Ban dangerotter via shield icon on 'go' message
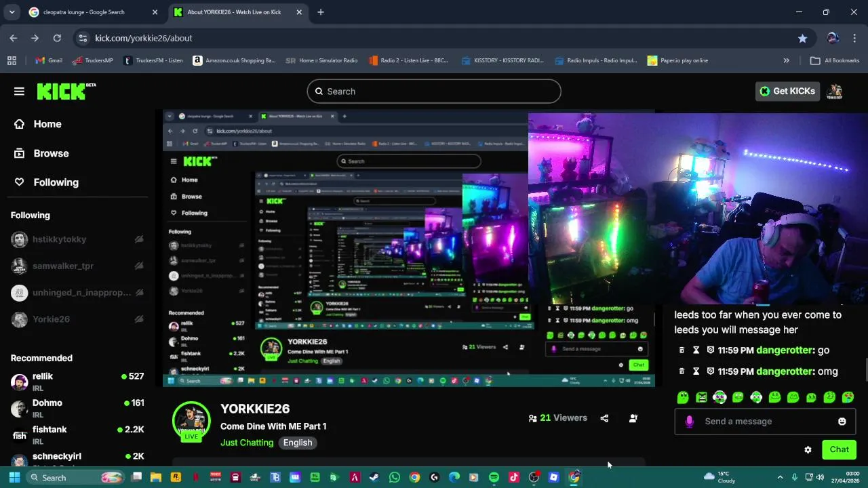 point(710,350)
